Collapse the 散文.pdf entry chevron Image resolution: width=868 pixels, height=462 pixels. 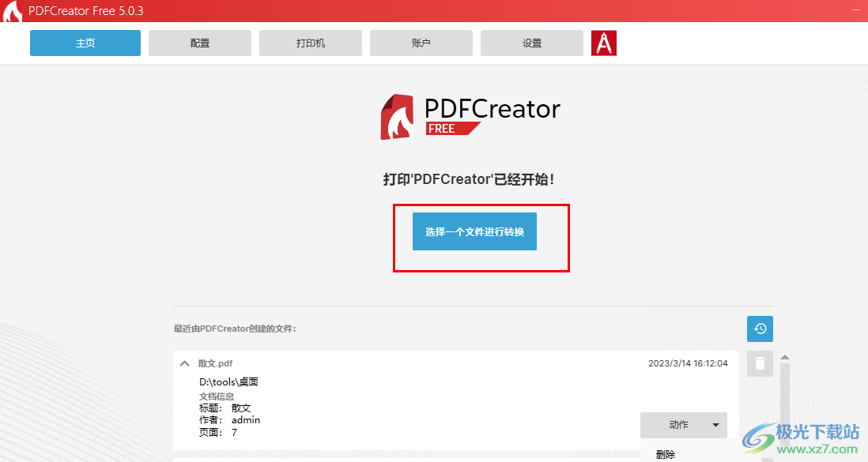click(x=184, y=363)
